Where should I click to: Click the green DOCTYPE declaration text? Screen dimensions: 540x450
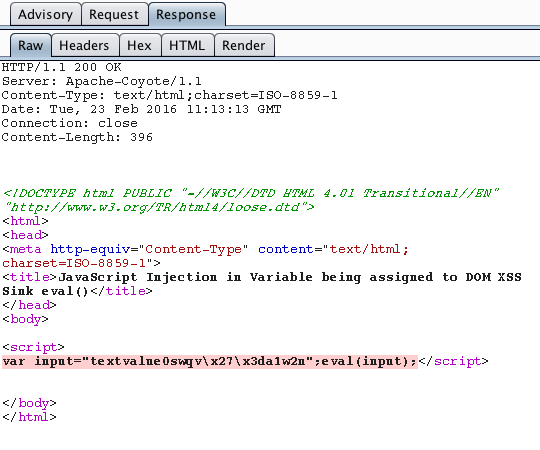coord(251,200)
